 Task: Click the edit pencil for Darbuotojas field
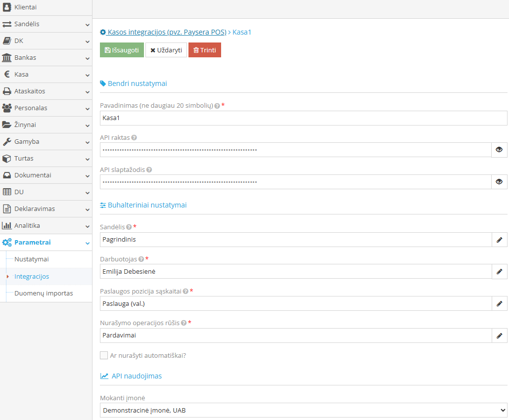(499, 271)
